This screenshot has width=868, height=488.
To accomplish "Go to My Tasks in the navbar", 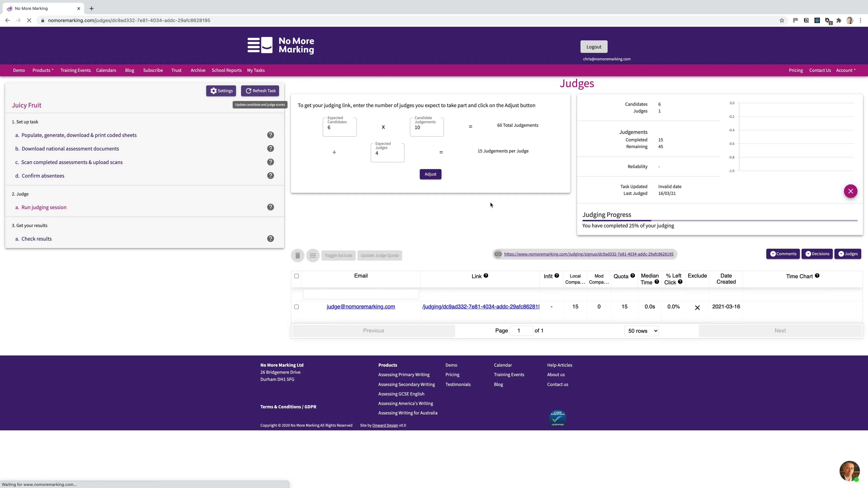I will pyautogui.click(x=256, y=70).
